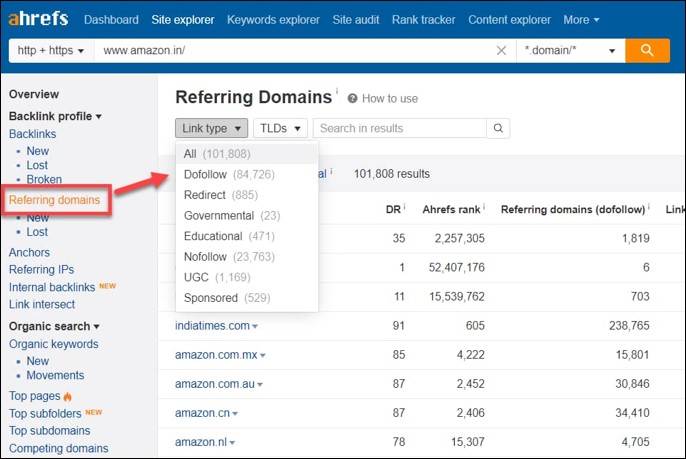Select Nofollow link type option
This screenshot has width=686, height=459.
click(246, 256)
